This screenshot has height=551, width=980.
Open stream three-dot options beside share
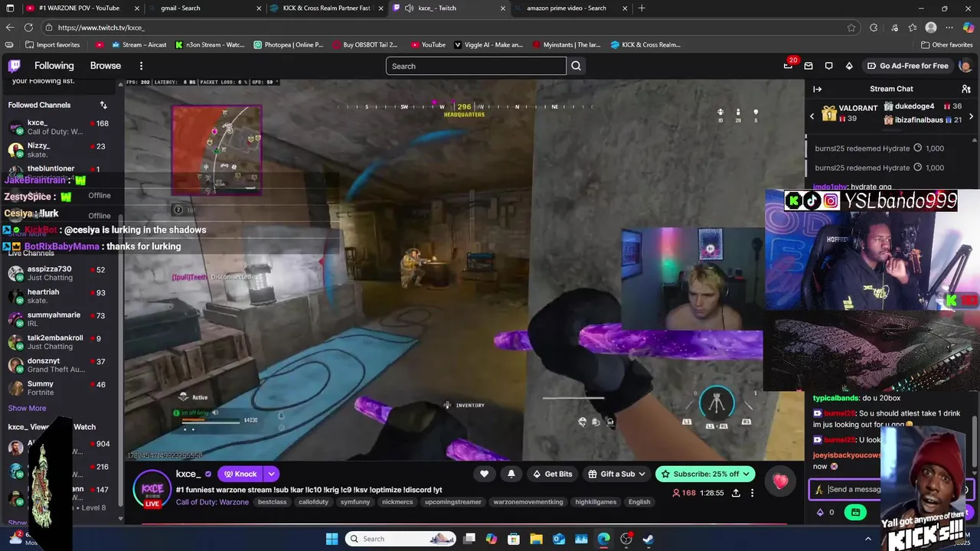(x=752, y=493)
